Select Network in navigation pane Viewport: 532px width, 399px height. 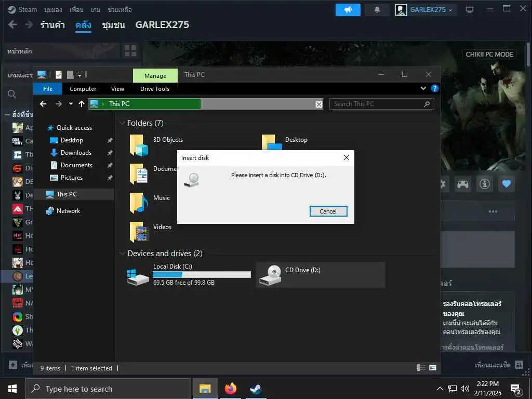(x=68, y=211)
